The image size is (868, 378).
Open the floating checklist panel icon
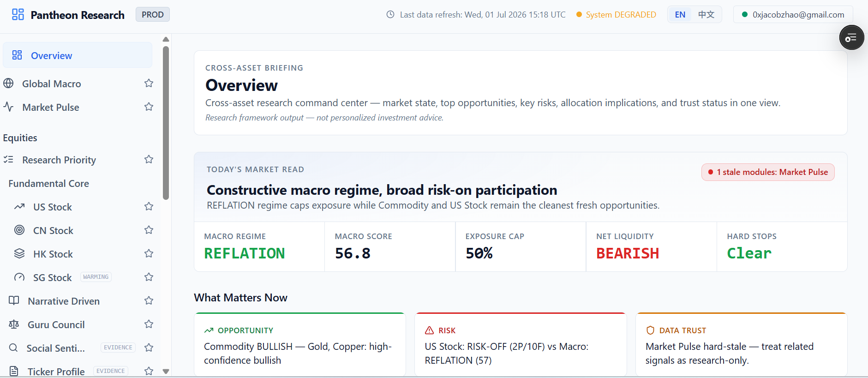click(851, 38)
